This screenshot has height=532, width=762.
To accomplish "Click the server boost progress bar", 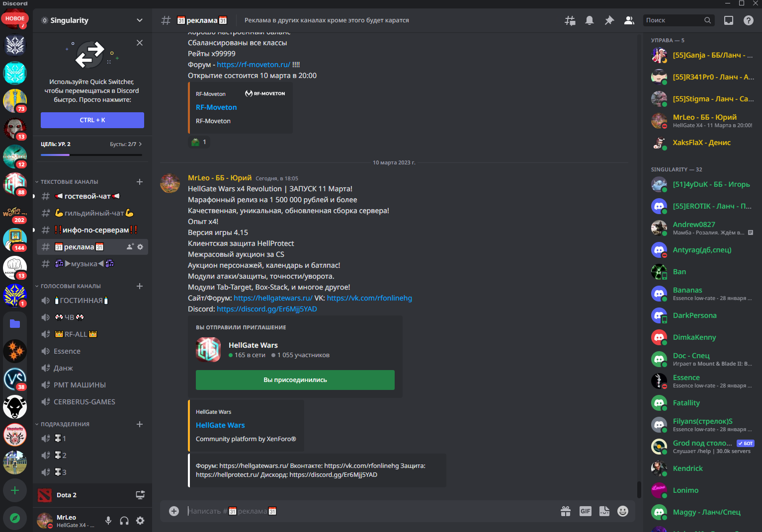I will coord(91,155).
